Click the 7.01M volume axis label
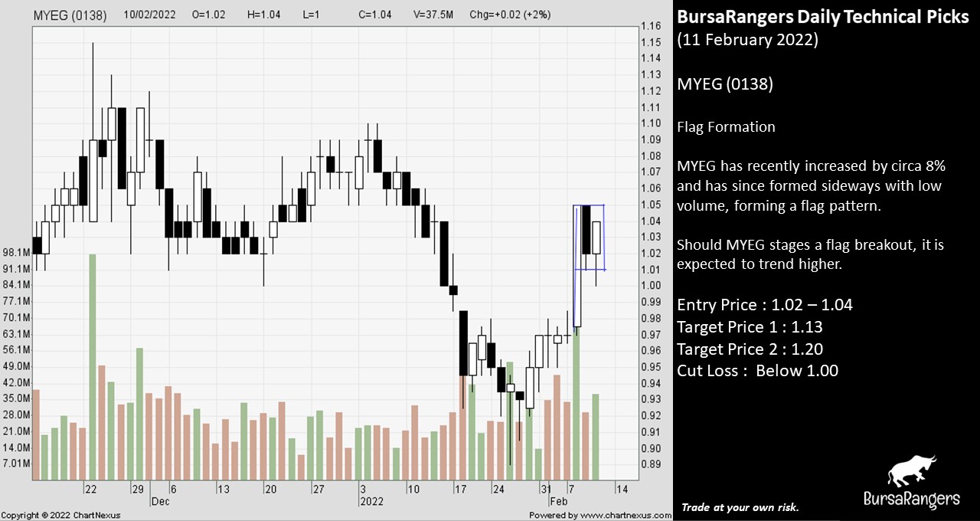Viewport: 980px width, 521px height. pyautogui.click(x=15, y=464)
